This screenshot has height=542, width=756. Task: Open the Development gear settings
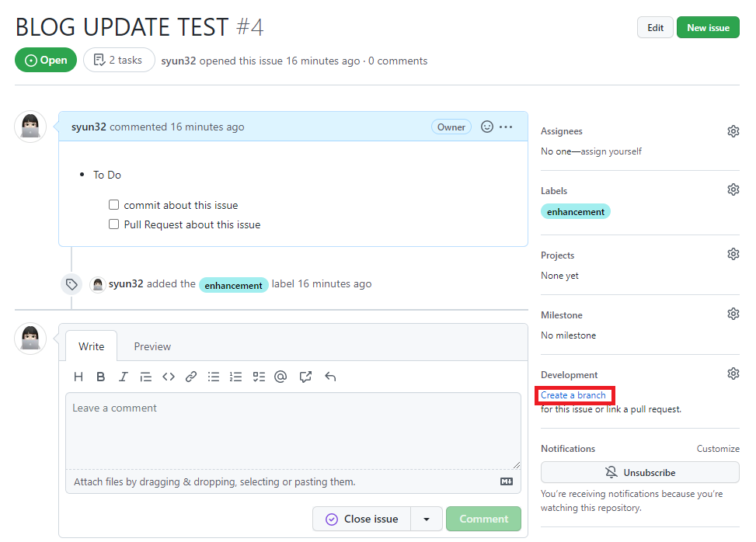tap(733, 373)
